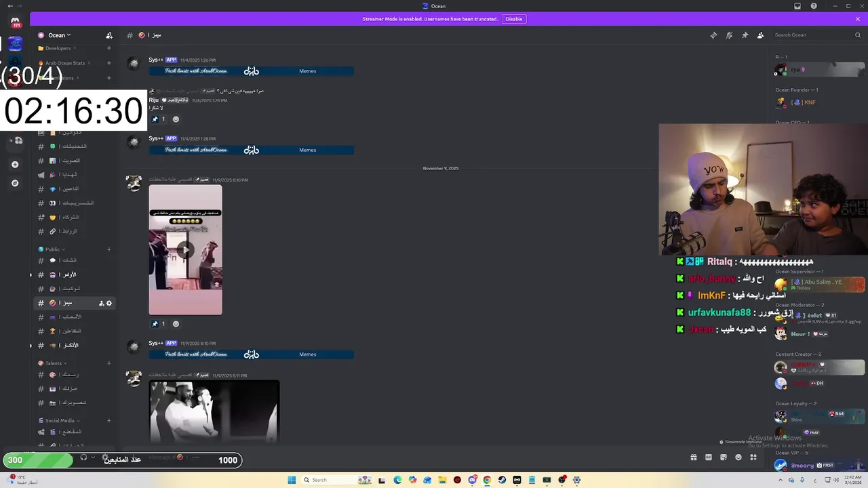
Task: Open the الشركاء channel
Action: [x=75, y=218]
